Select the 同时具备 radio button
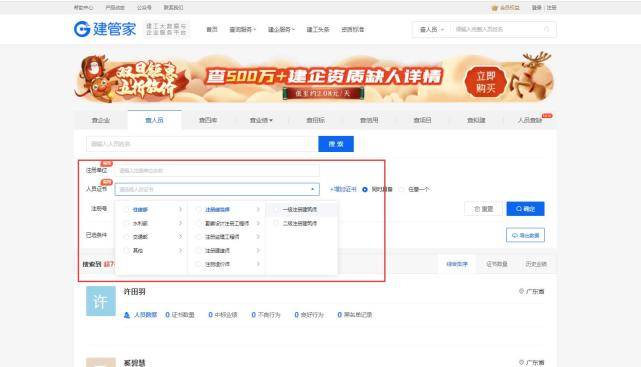641x367 pixels. (x=365, y=190)
